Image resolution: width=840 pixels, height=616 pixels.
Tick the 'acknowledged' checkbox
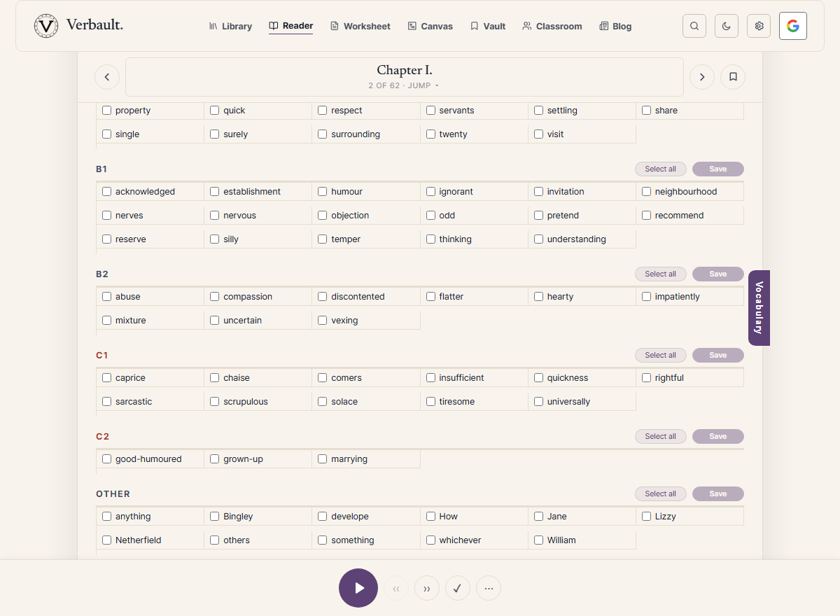point(107,191)
